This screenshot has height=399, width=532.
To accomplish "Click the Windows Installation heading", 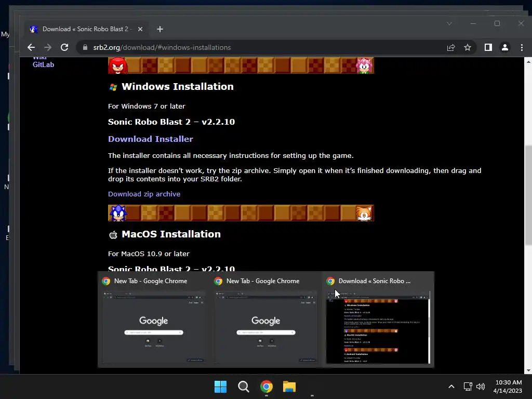I will pos(178,87).
